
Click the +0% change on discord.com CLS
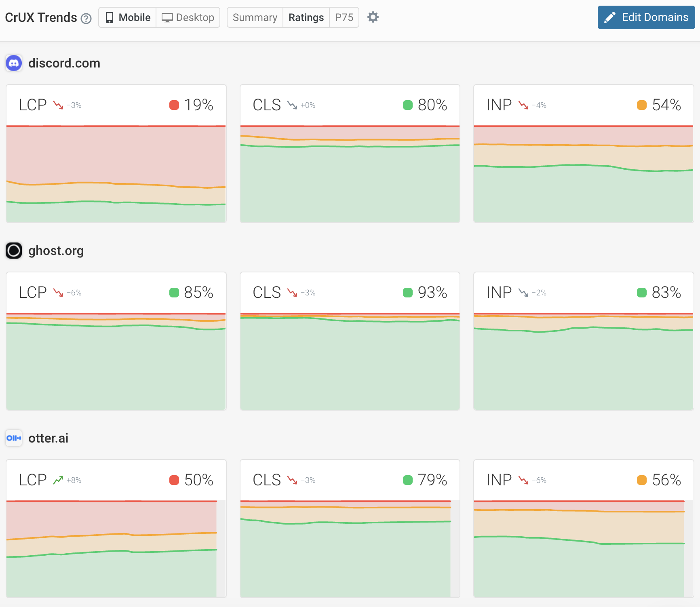click(308, 105)
